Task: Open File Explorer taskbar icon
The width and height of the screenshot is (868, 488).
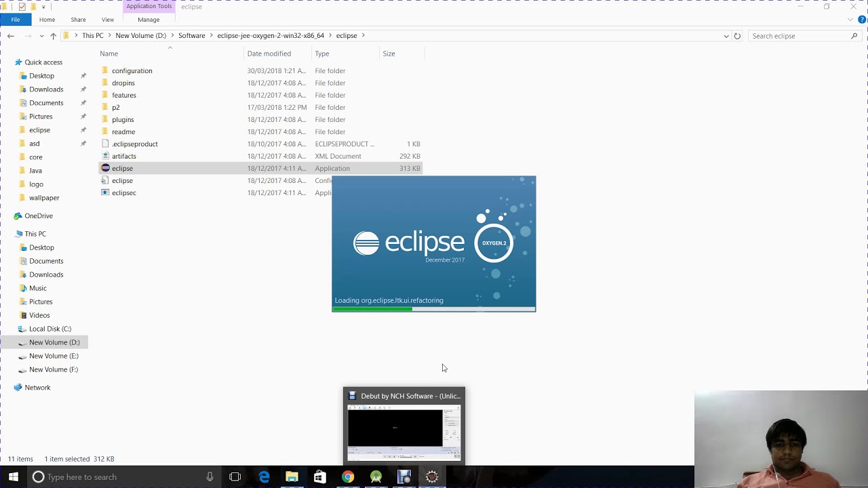Action: (292, 477)
